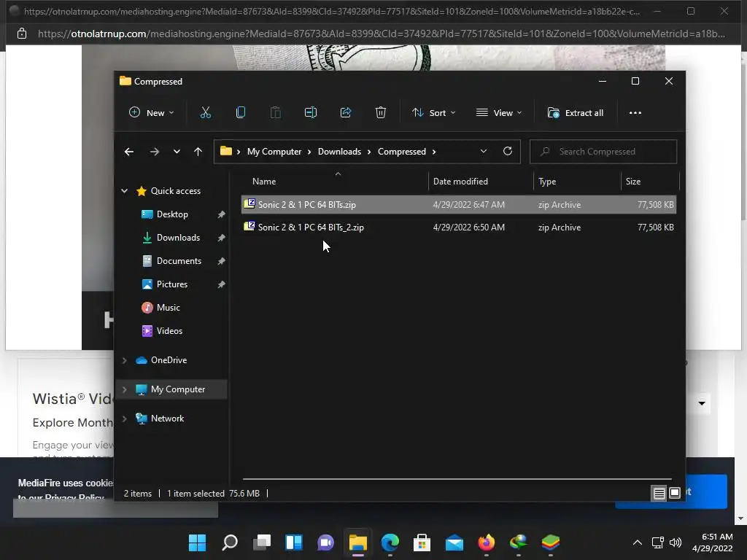The height and width of the screenshot is (560, 747).
Task: Open Internet Download Manager taskbar icon
Action: [519, 542]
